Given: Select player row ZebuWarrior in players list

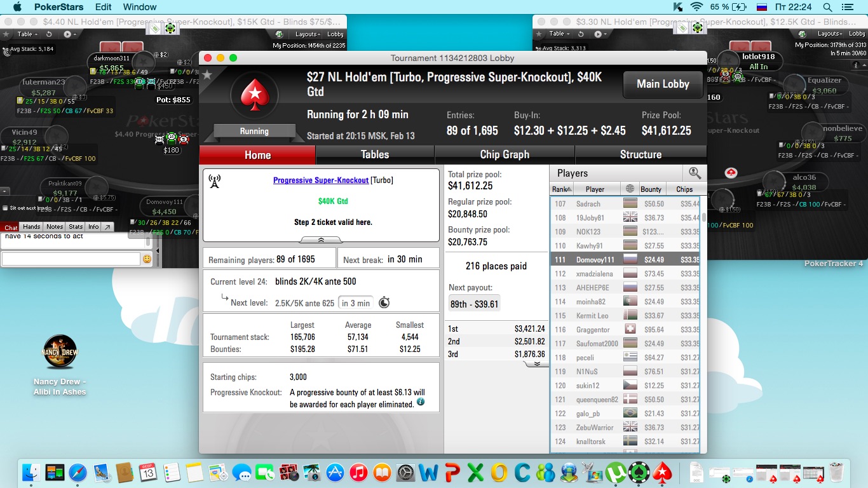Looking at the screenshot, I should (x=625, y=428).
